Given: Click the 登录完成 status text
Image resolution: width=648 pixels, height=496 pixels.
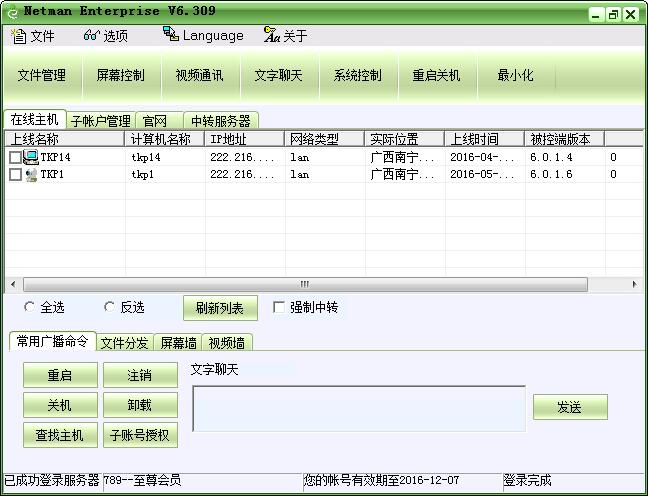Looking at the screenshot, I should coord(527,480).
